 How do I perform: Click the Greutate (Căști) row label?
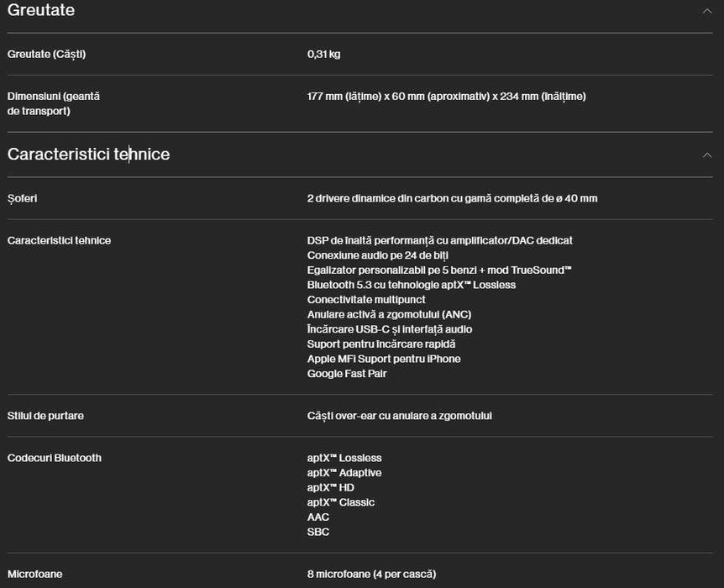pos(46,55)
